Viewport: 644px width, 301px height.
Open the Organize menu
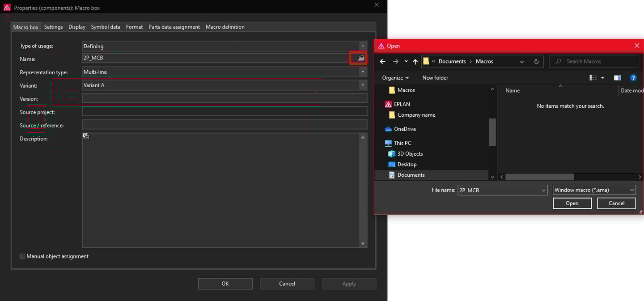(x=395, y=78)
